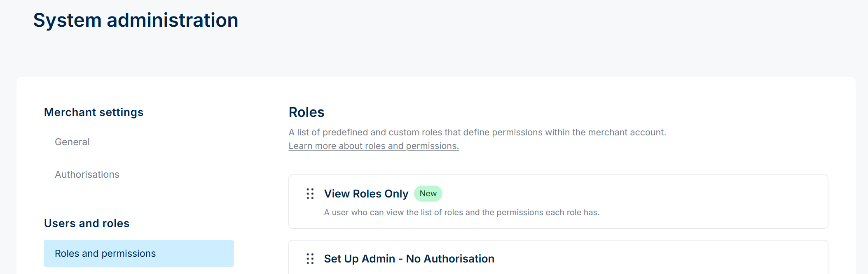Click the Users and roles section heading
The width and height of the screenshot is (868, 274).
click(87, 223)
